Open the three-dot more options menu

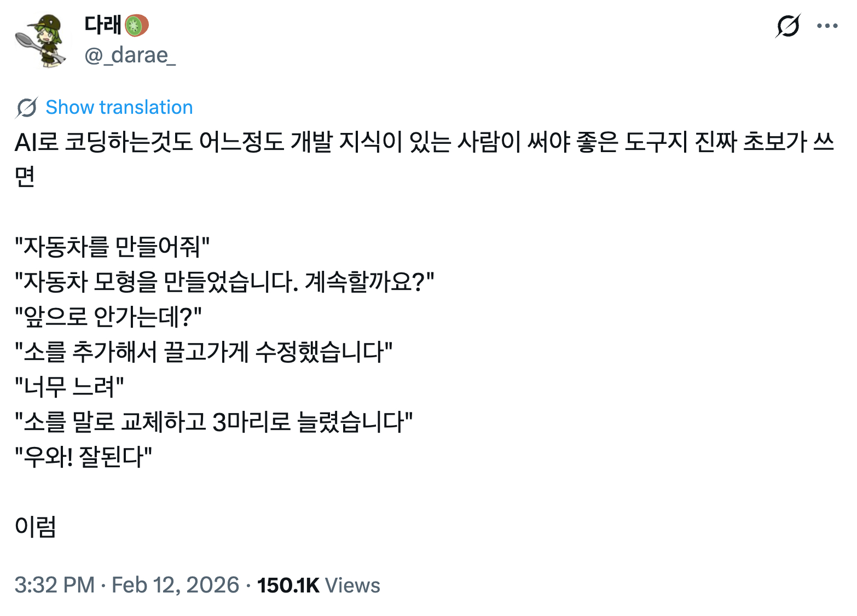coord(827,26)
